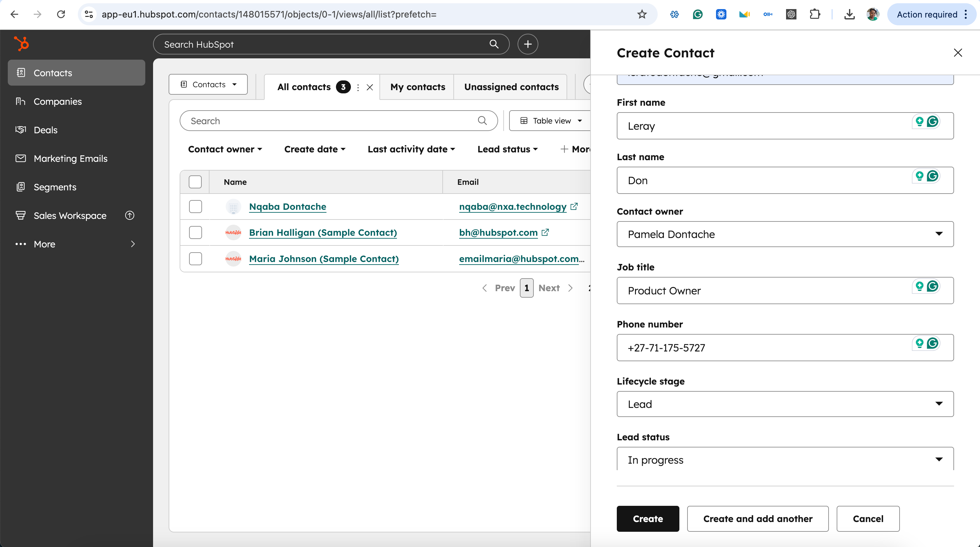This screenshot has height=547, width=980.
Task: Click Grammarly icon in Last name field
Action: (932, 176)
